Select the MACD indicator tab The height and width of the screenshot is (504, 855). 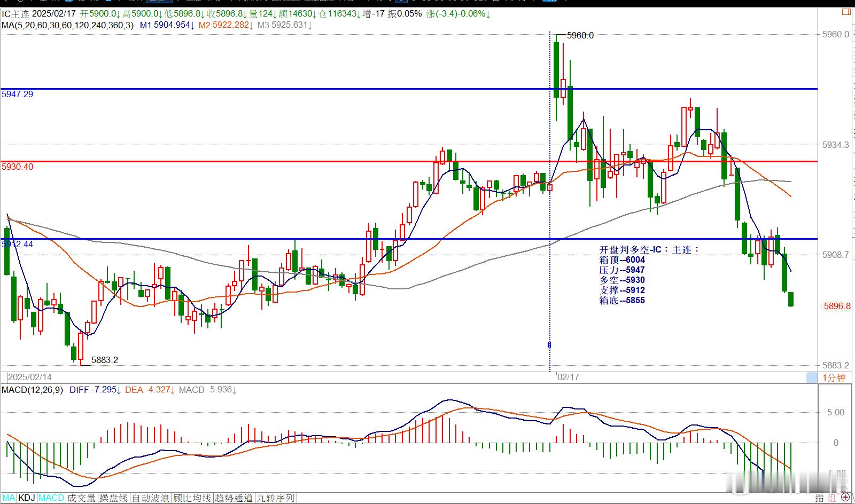point(51,498)
